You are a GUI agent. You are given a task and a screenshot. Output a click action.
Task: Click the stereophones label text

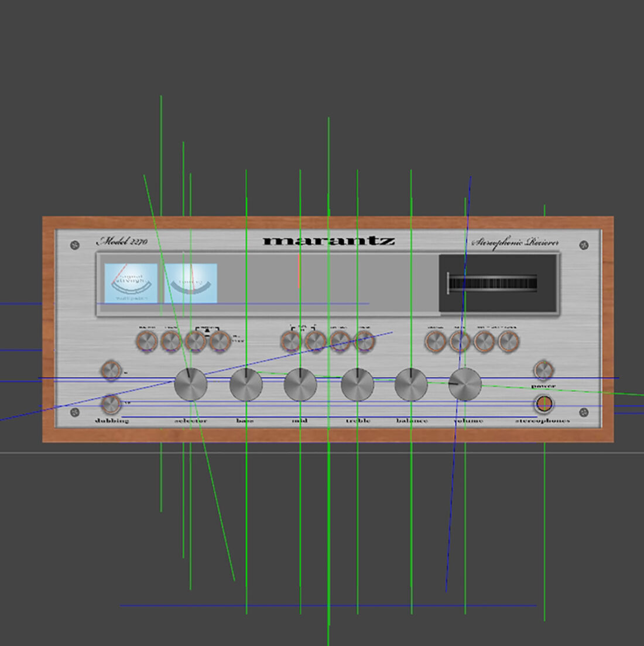(x=543, y=421)
